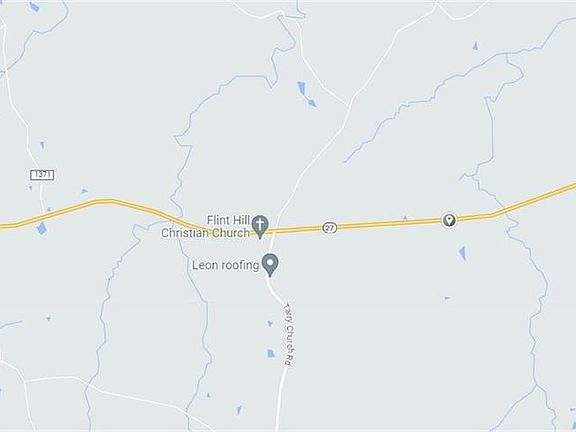Image resolution: width=576 pixels, height=432 pixels.
Task: Click the white road junction in the bottom-left
Action: pyautogui.click(x=24, y=382)
